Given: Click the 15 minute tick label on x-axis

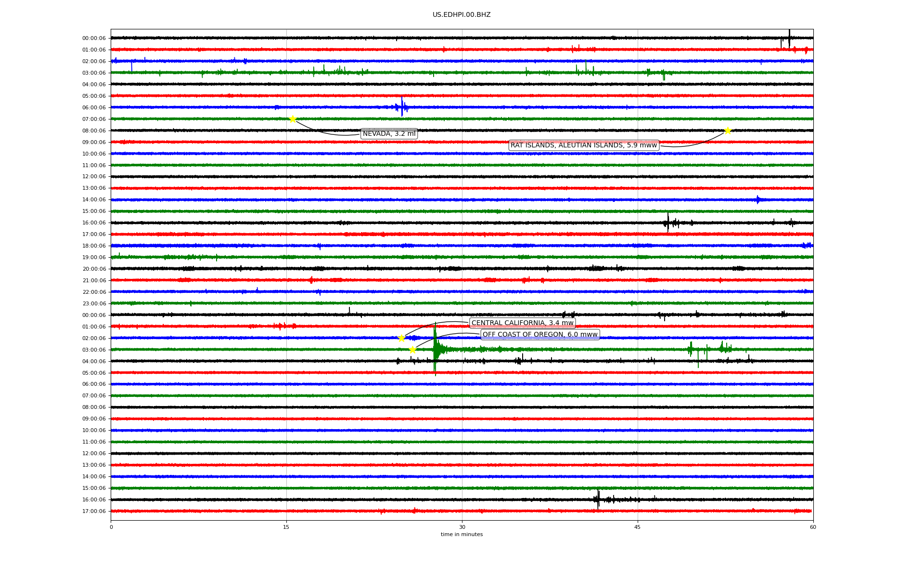Looking at the screenshot, I should pyautogui.click(x=286, y=527).
